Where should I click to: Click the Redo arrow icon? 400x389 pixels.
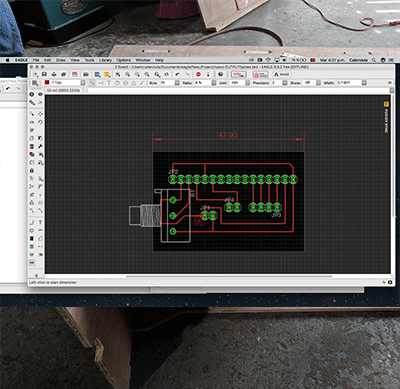tap(187, 74)
